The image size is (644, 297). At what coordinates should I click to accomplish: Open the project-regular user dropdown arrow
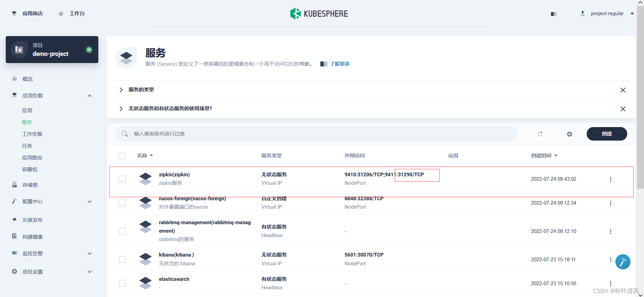(632, 14)
